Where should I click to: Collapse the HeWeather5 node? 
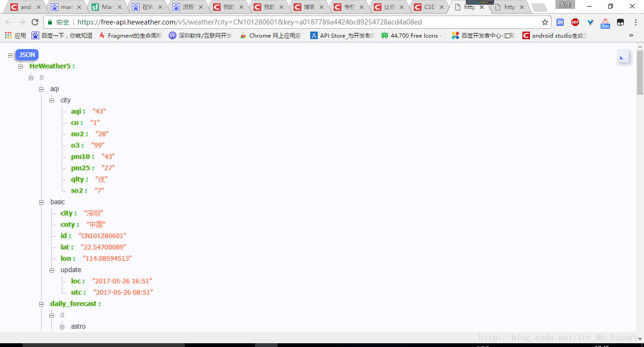[x=21, y=66]
